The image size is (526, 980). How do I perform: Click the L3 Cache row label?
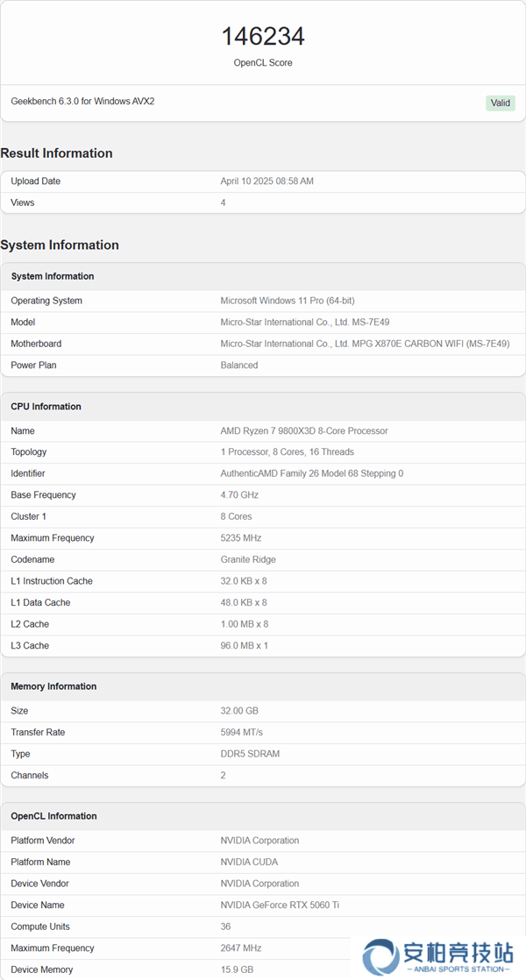coord(29,646)
